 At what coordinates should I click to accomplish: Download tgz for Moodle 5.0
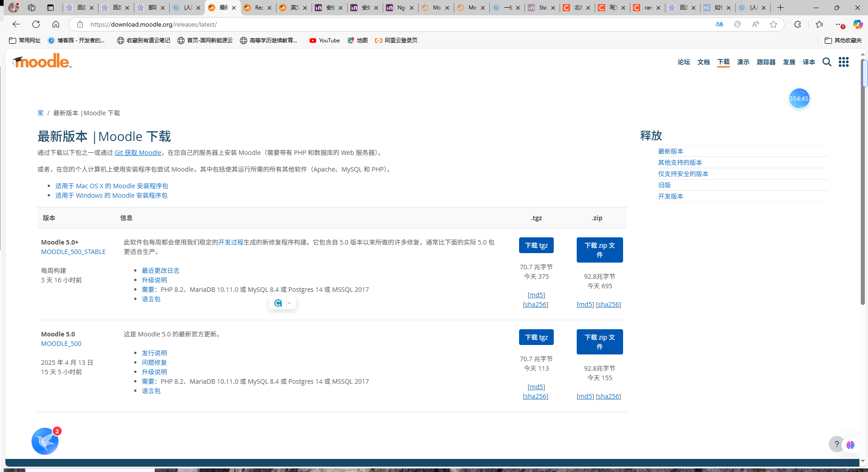coord(536,337)
